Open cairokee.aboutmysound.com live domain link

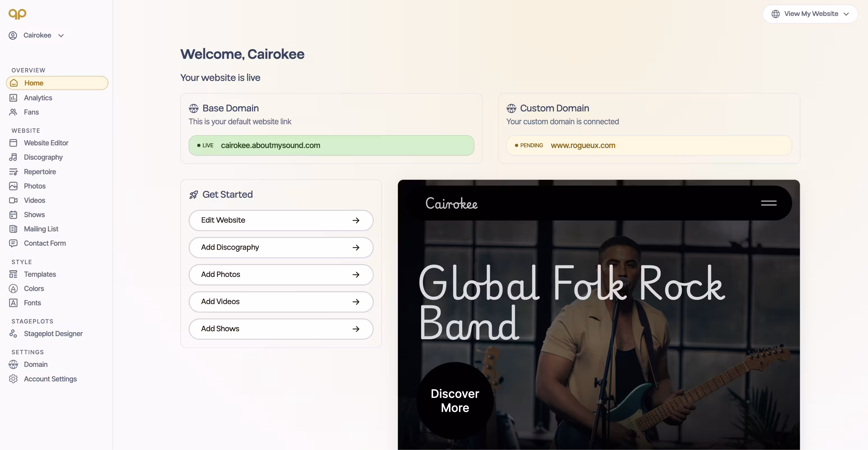coord(331,145)
